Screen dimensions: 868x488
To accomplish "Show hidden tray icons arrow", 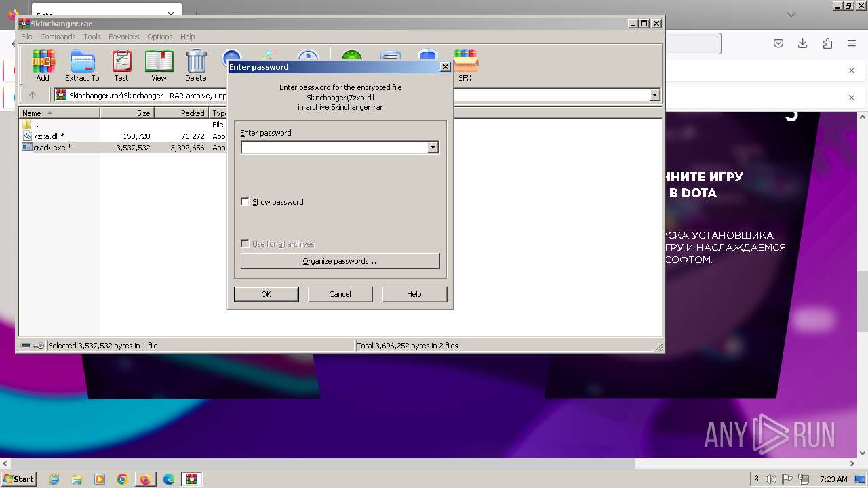I will (x=756, y=479).
